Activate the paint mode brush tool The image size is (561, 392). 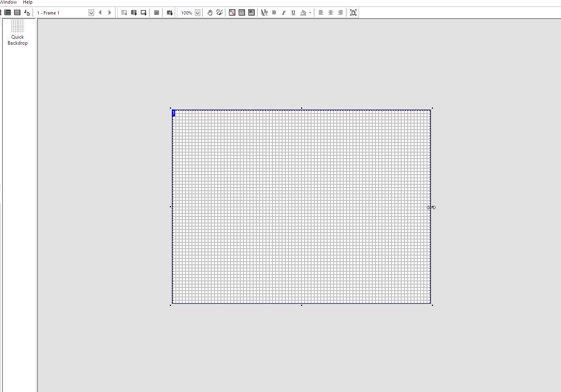click(x=219, y=12)
